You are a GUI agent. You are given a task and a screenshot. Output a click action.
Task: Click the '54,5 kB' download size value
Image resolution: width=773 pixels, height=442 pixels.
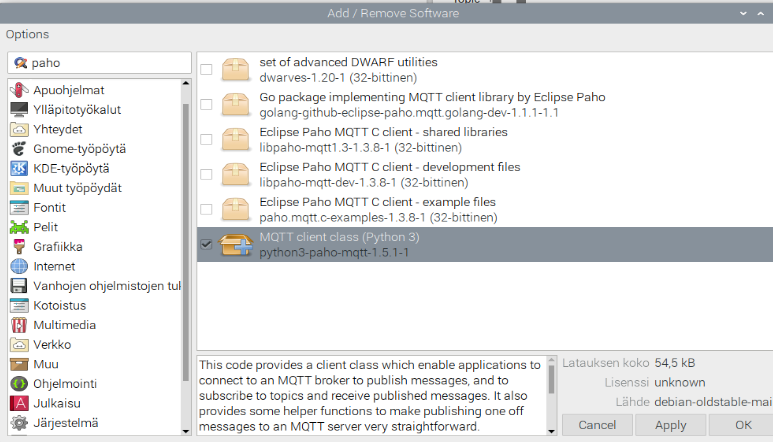pyautogui.click(x=674, y=363)
